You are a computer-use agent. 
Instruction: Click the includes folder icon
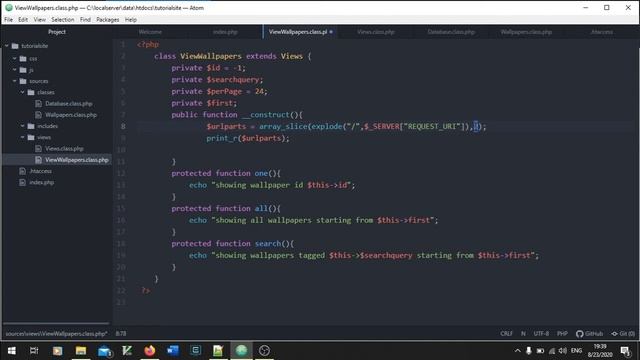pos(31,126)
